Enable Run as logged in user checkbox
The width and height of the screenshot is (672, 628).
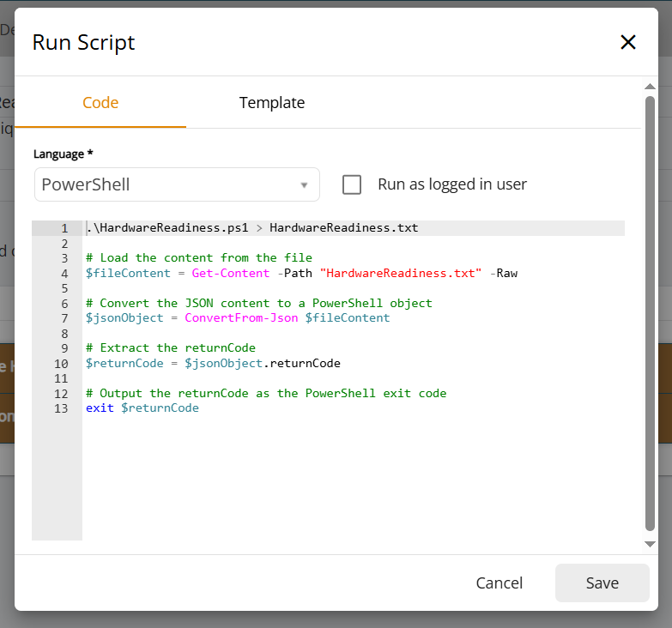(351, 184)
